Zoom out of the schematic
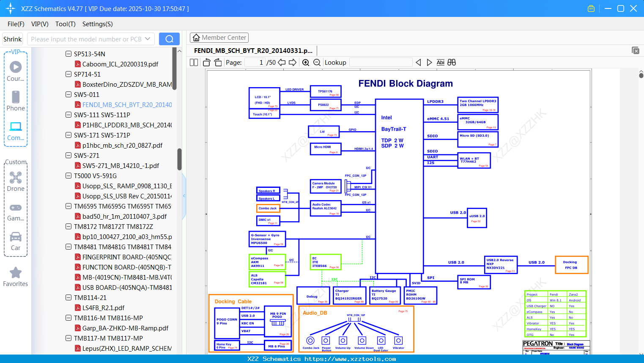The image size is (644, 363). click(x=317, y=62)
